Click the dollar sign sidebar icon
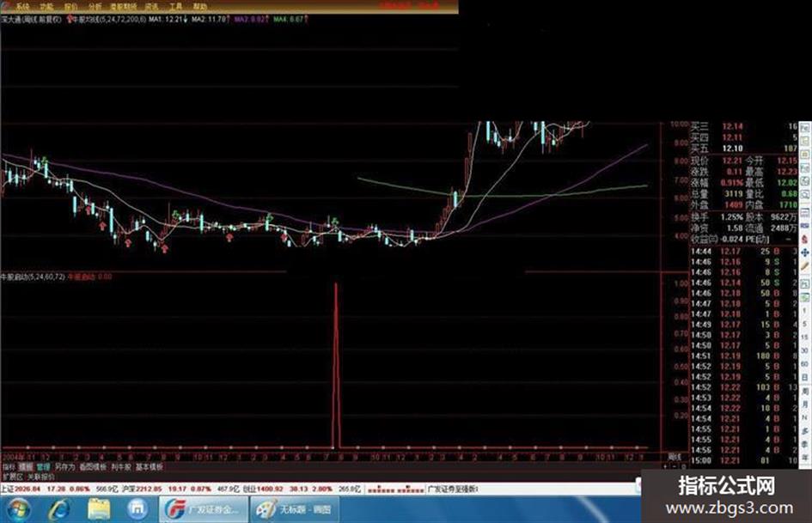Image resolution: width=812 pixels, height=523 pixels. [805, 239]
